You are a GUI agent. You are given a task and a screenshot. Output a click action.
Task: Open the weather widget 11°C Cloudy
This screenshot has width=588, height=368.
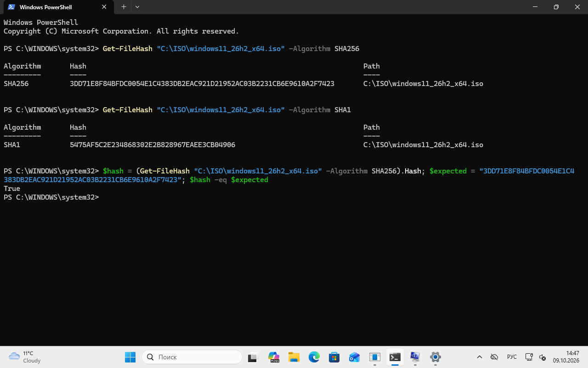[x=25, y=357]
